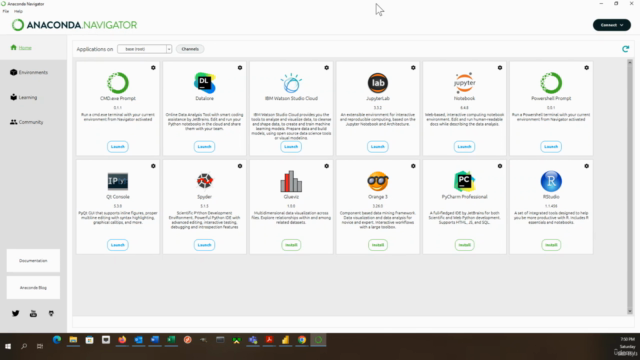Switch to the Learning tab
Screen dimensions: 640x360
pyautogui.click(x=24, y=97)
